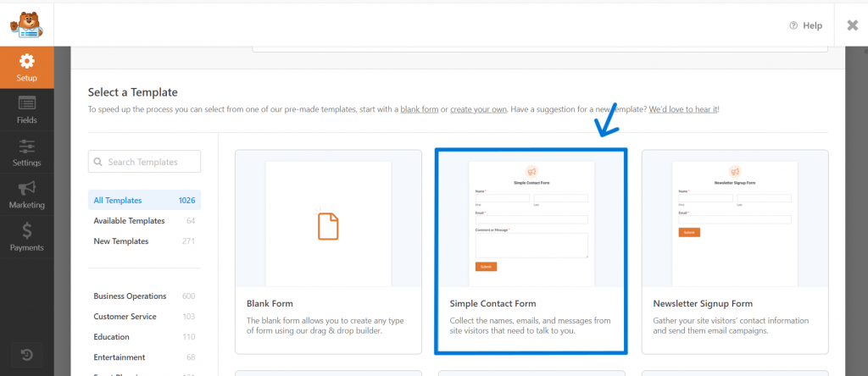Open the Payments dollar panel
Screen dimensions: 868x376
click(26, 238)
